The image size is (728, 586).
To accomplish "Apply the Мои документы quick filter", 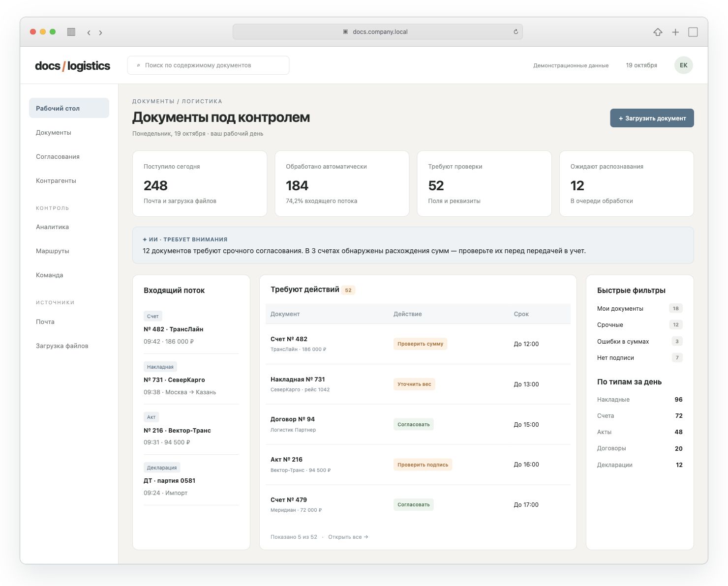I will pos(639,308).
